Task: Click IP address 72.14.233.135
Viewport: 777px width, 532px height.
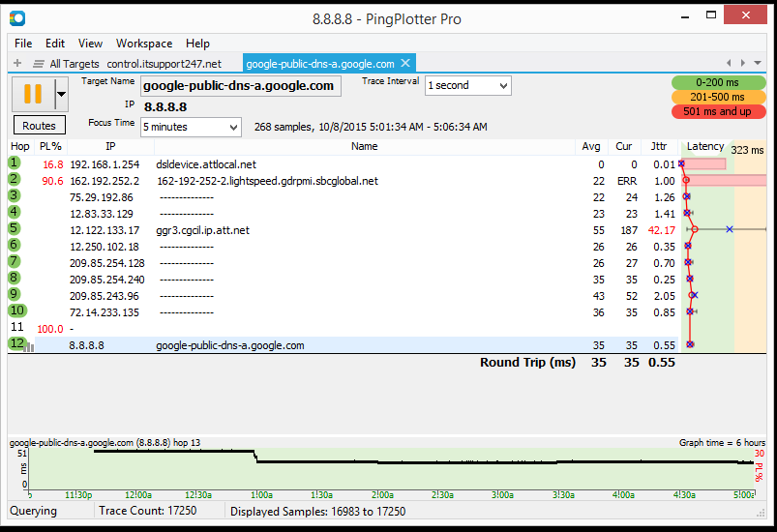Action: point(105,312)
